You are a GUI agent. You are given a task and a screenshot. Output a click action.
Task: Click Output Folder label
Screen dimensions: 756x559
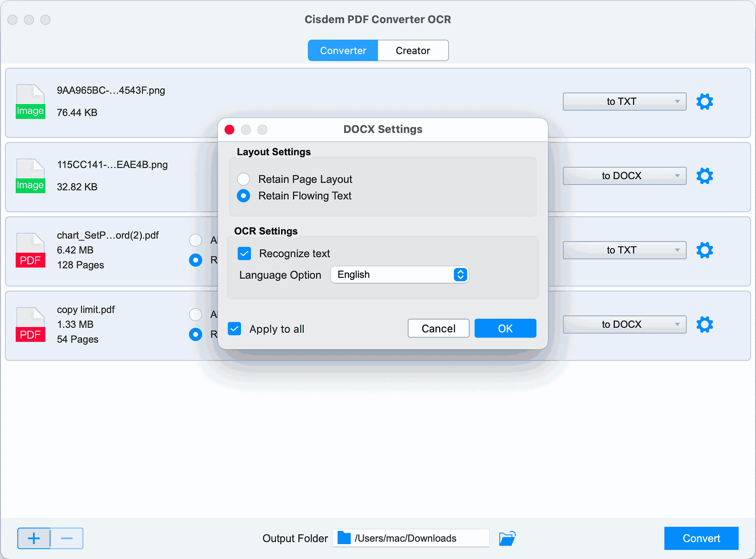click(x=295, y=538)
